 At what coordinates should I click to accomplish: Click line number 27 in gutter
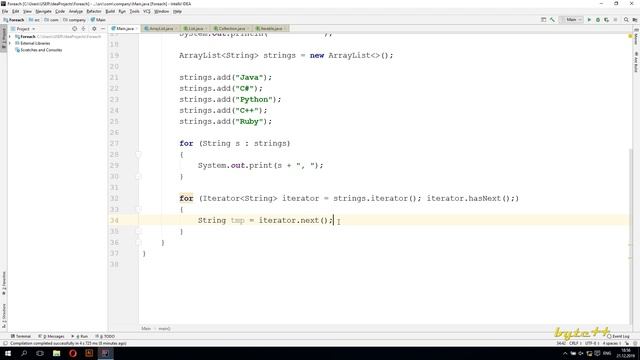[x=114, y=144]
